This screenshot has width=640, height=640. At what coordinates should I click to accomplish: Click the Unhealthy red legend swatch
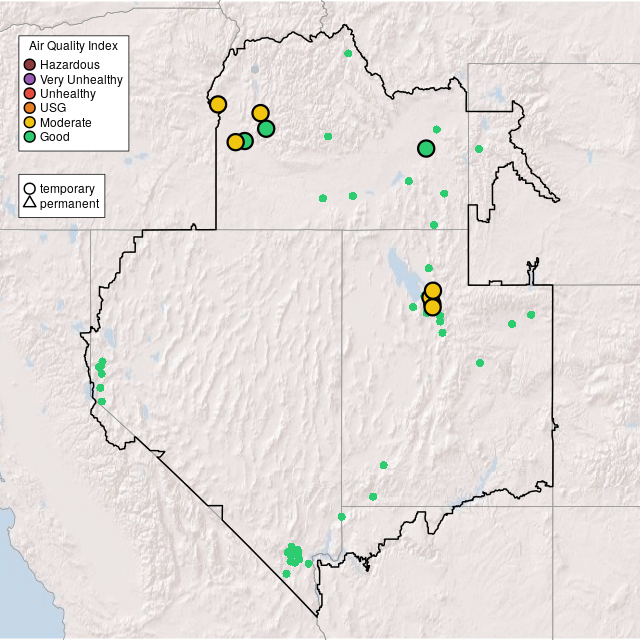30,93
